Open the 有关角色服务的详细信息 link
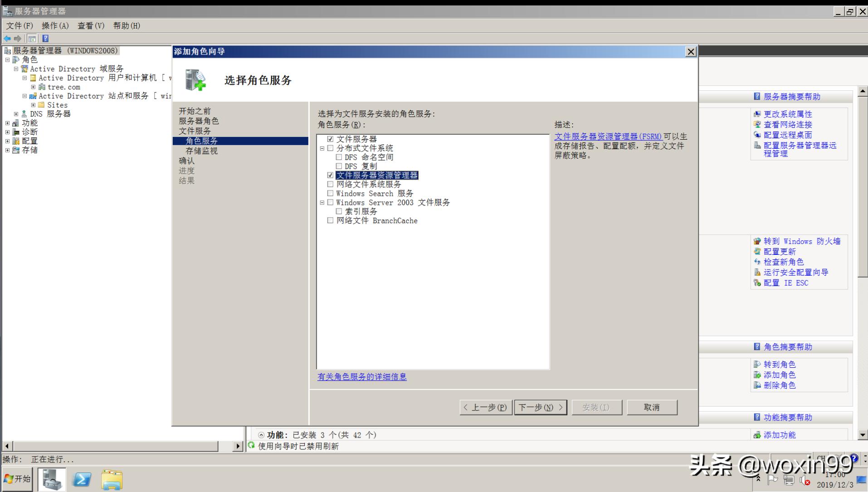 click(361, 377)
